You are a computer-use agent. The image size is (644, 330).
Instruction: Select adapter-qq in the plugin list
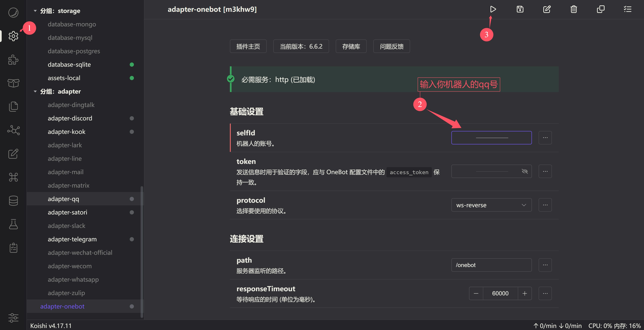point(63,199)
